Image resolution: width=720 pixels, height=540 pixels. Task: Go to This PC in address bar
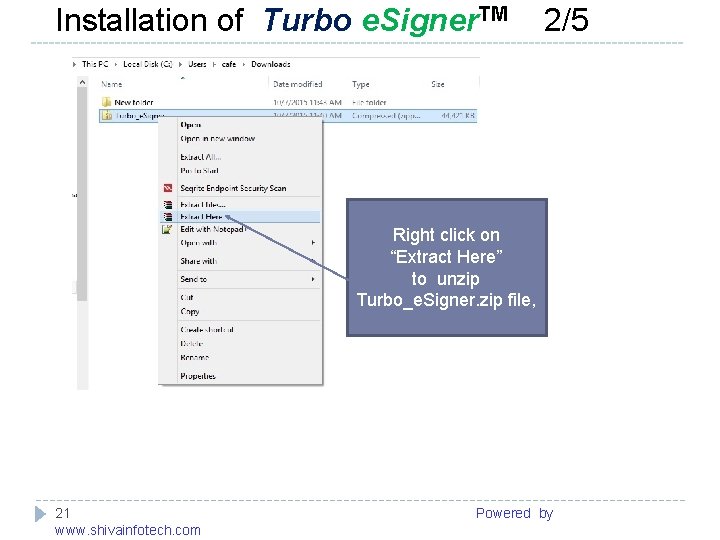(x=95, y=64)
